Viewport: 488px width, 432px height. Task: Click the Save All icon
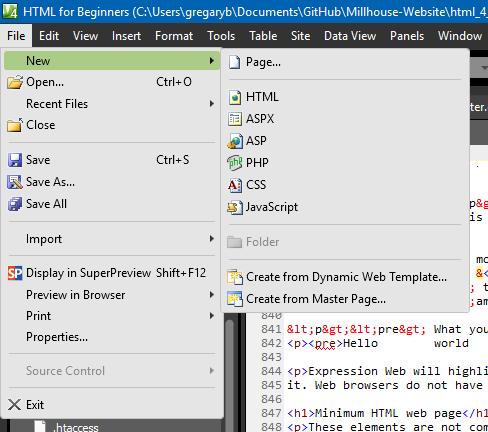click(x=15, y=204)
